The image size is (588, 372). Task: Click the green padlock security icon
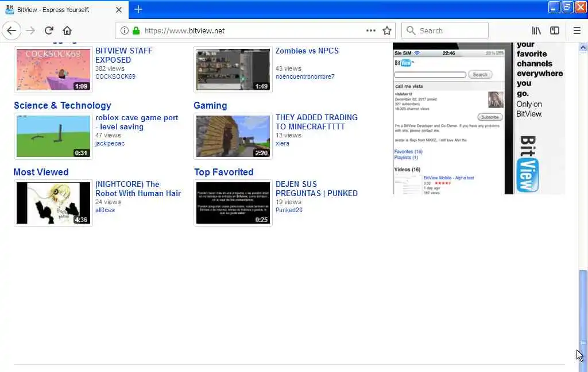click(136, 30)
